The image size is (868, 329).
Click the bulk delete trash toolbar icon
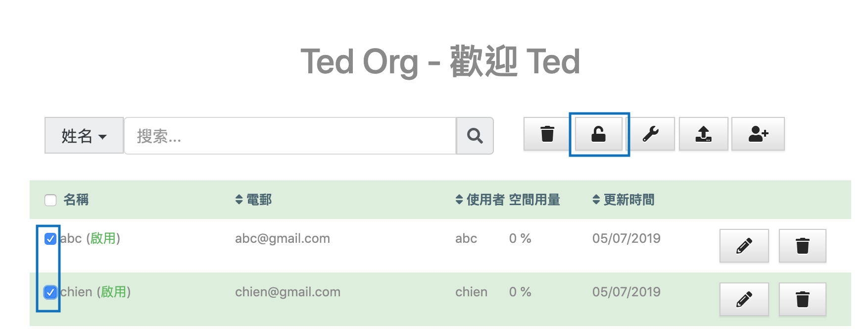coord(547,134)
